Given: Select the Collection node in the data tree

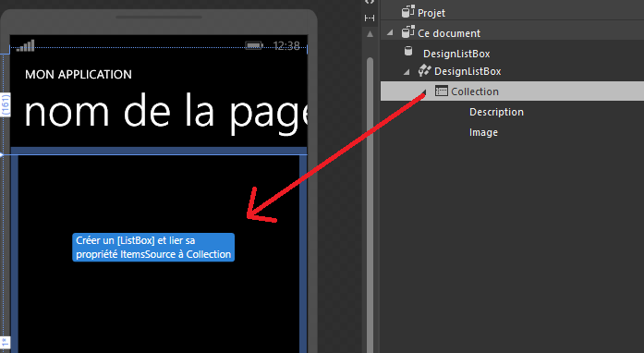Looking at the screenshot, I should coord(512,91).
